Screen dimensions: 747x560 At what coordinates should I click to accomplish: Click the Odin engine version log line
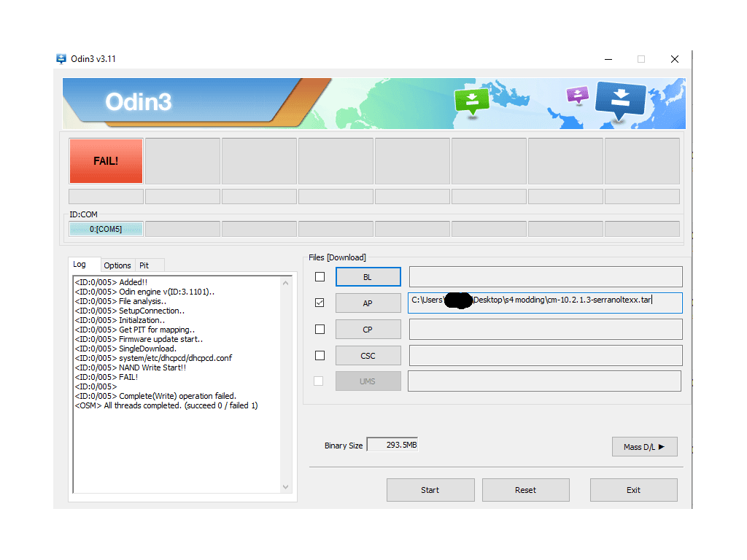[x=144, y=292]
